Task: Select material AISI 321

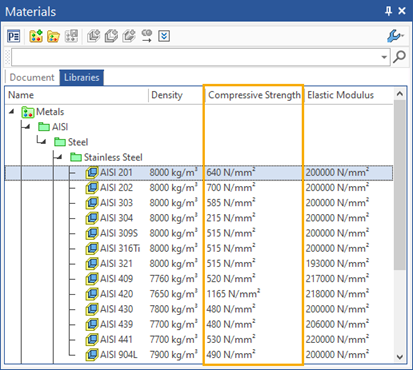Action: (x=116, y=263)
